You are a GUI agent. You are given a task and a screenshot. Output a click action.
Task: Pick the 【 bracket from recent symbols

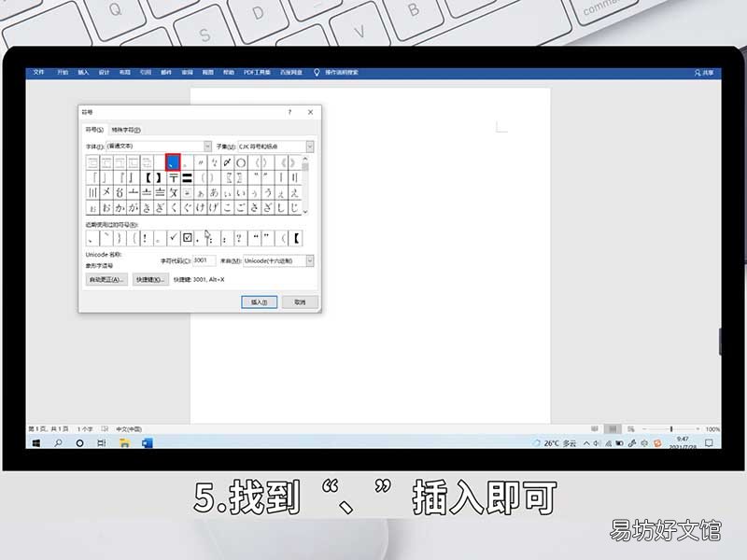tap(296, 238)
